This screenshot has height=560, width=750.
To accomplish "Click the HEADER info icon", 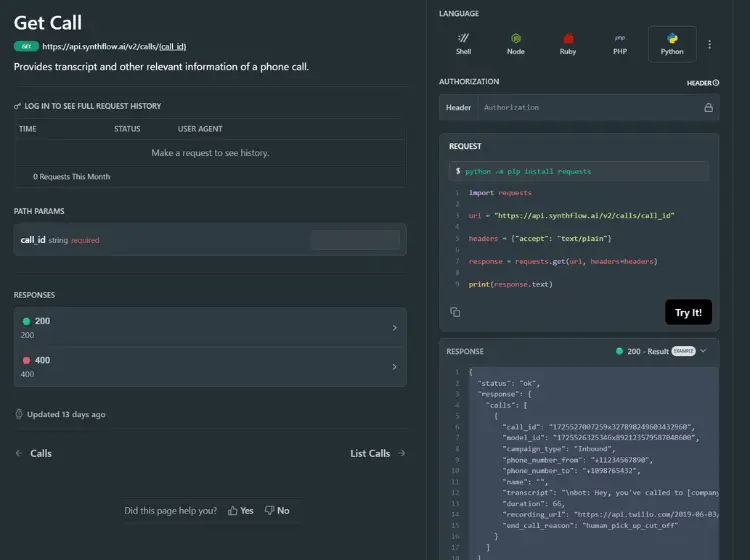I will pyautogui.click(x=716, y=83).
